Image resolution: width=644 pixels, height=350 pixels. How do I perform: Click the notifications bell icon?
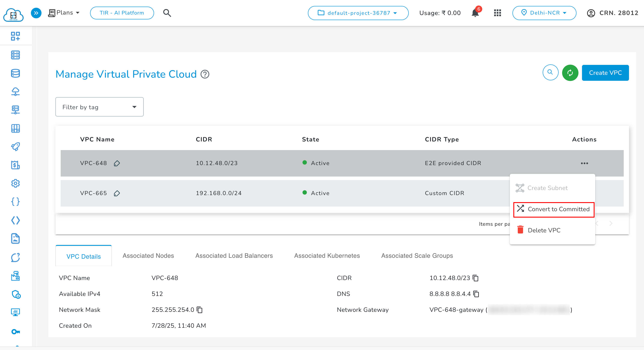click(x=475, y=13)
